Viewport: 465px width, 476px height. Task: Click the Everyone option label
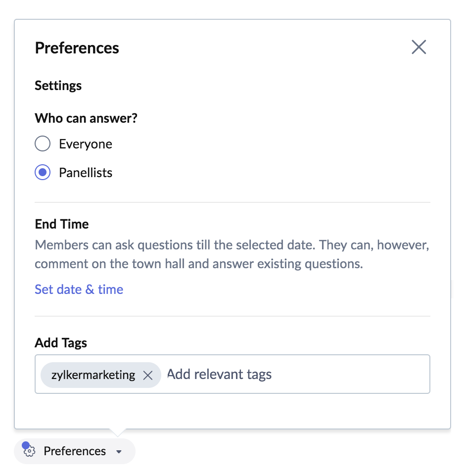pos(86,144)
